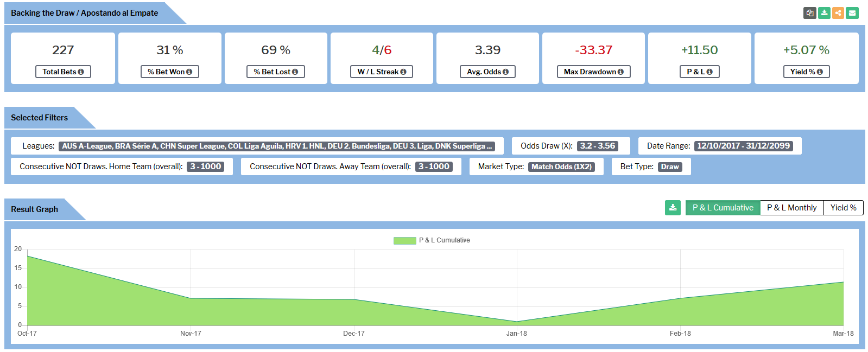Screen dimensions: 868x352
Task: Toggle P & L Cumulative legend swatch
Action: click(404, 240)
